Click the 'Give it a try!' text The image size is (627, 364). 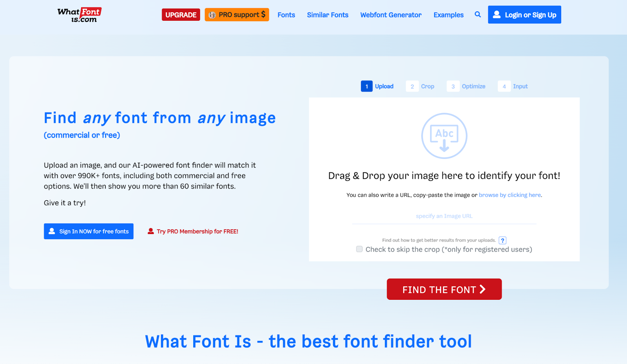(x=65, y=203)
